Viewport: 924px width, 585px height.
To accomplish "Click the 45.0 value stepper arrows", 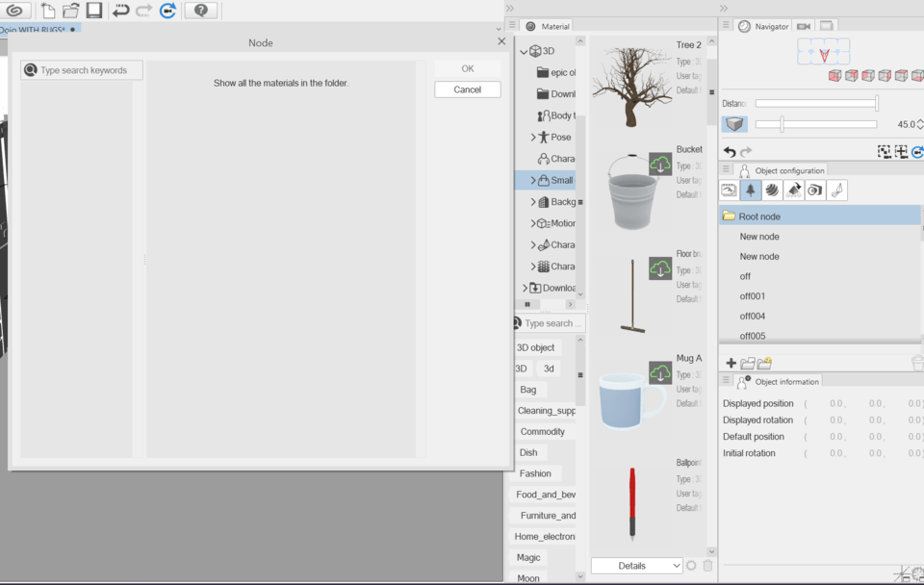I will tap(920, 124).
